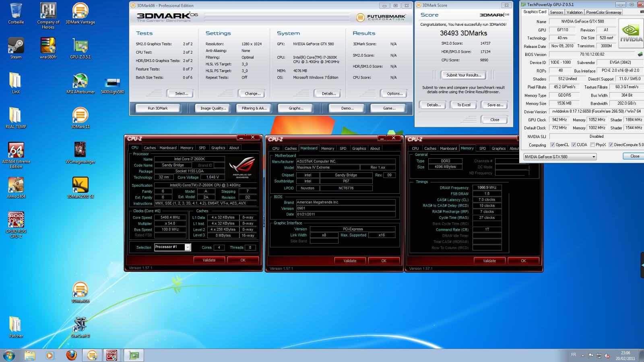Screen dimensions: 644x362
Task: Open 3DMark Vantage desktop shortcut
Action: (80, 13)
